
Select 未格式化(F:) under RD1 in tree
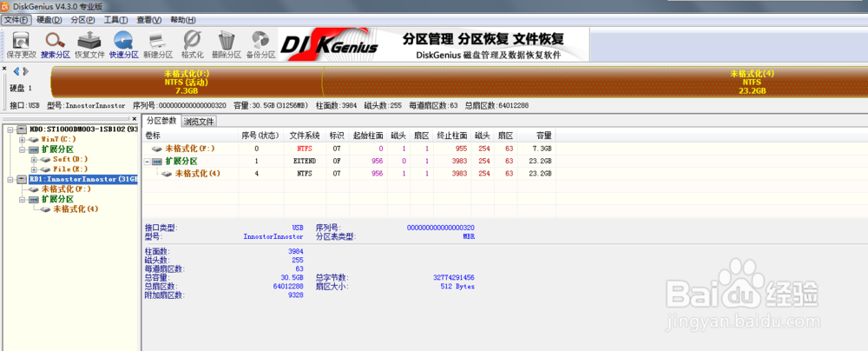[x=66, y=189]
